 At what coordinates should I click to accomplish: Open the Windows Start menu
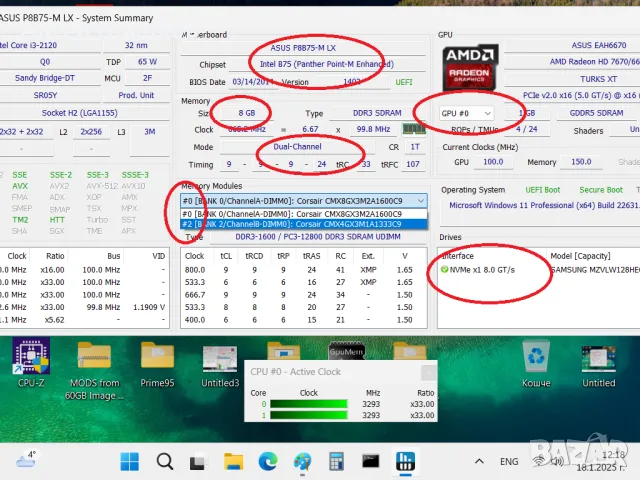pos(130,462)
